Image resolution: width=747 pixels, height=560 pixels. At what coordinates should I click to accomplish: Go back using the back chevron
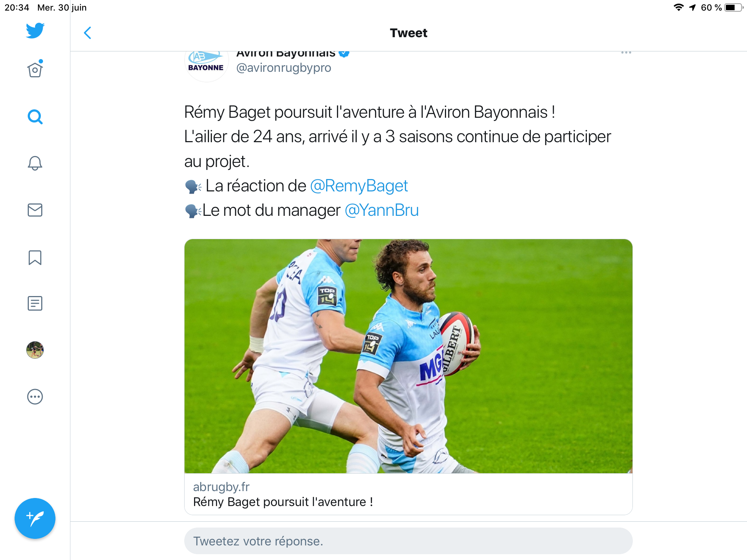coord(88,33)
